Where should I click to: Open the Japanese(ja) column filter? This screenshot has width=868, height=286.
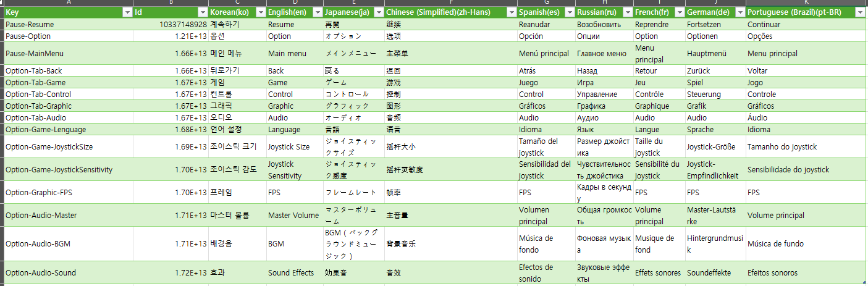point(377,12)
